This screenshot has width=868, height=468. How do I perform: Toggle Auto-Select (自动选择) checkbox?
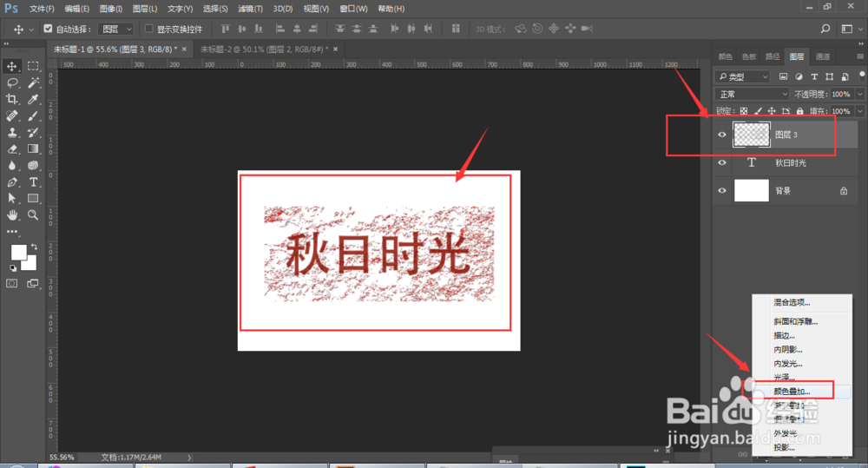[48, 29]
